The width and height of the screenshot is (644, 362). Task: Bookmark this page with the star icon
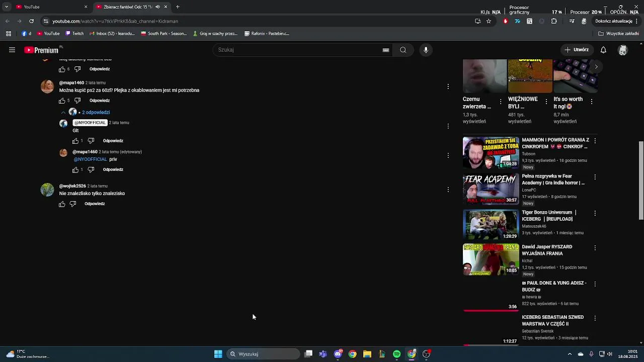(489, 21)
